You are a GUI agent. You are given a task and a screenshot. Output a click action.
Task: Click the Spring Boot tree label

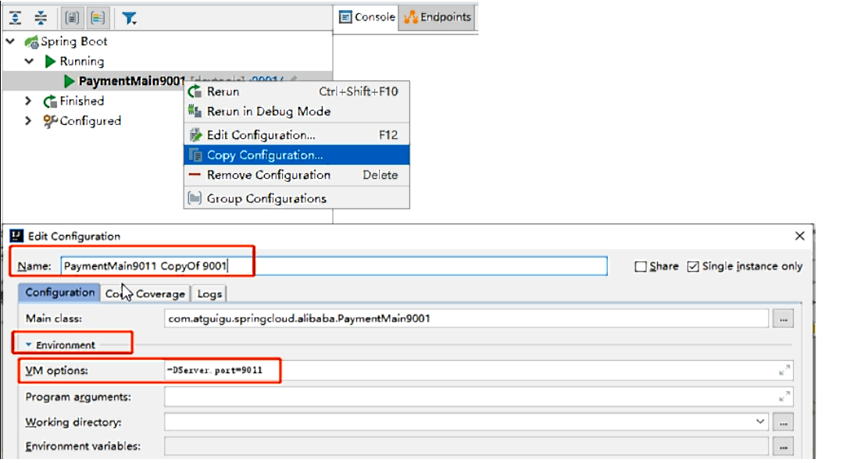click(x=74, y=41)
